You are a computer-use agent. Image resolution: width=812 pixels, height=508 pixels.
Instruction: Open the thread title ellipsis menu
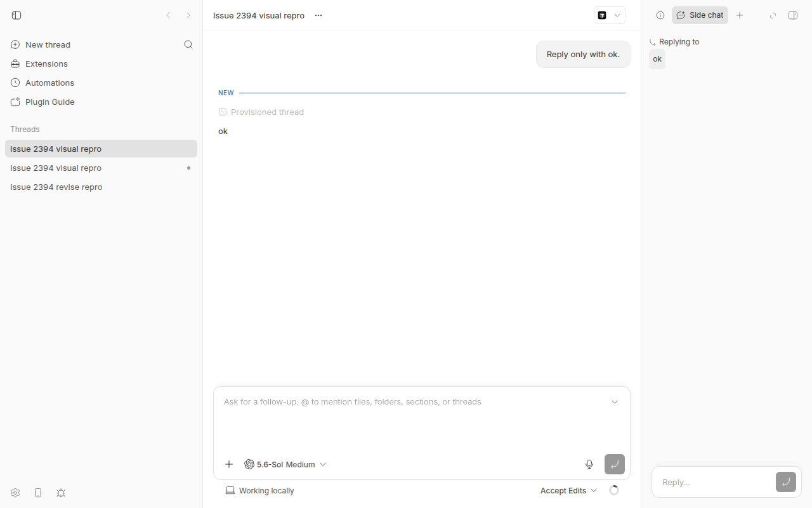click(318, 15)
